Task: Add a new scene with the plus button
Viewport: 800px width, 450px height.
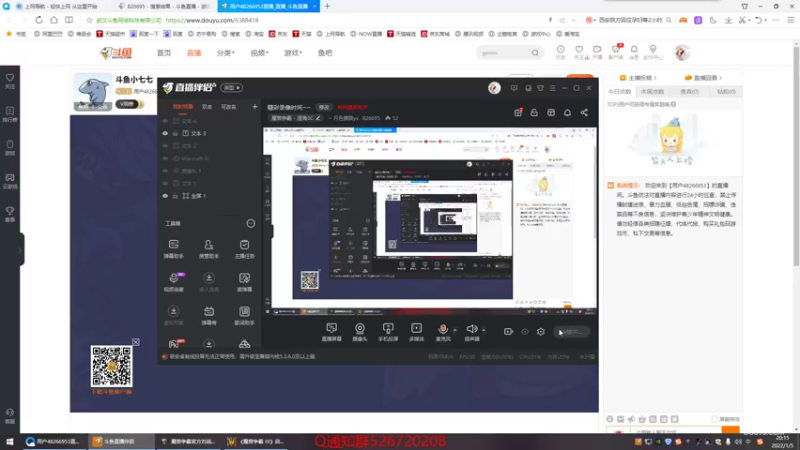Action: tap(255, 107)
